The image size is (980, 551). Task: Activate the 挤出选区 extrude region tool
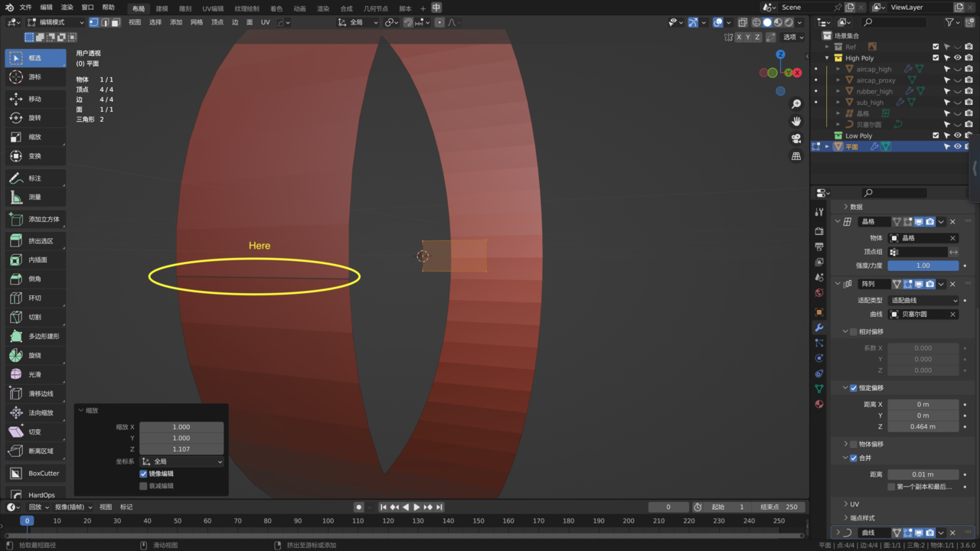click(35, 241)
